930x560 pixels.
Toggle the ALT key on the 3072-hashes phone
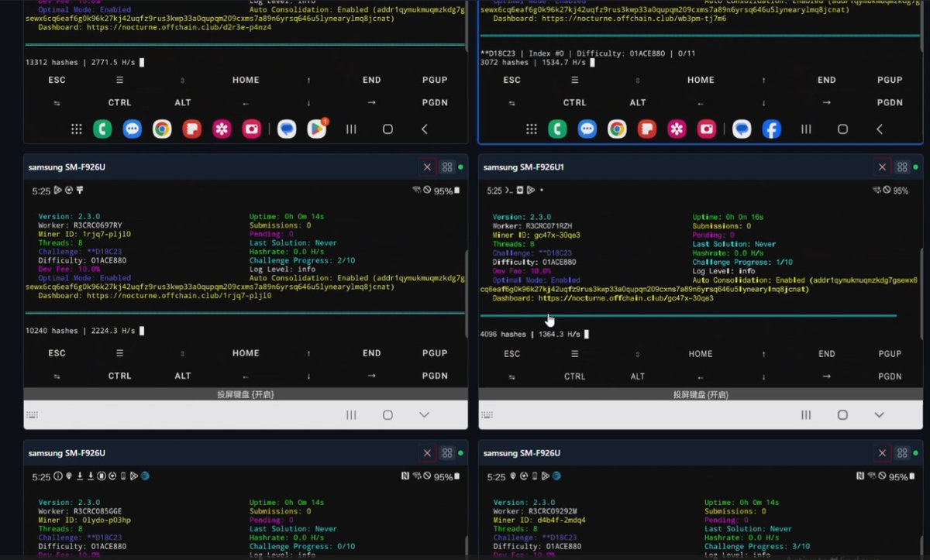(x=638, y=102)
